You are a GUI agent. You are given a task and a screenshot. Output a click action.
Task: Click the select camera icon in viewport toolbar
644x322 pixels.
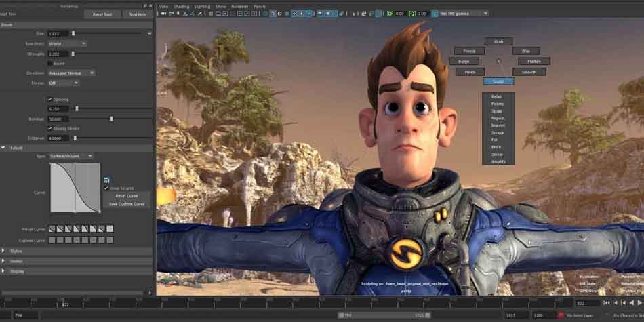(x=163, y=13)
